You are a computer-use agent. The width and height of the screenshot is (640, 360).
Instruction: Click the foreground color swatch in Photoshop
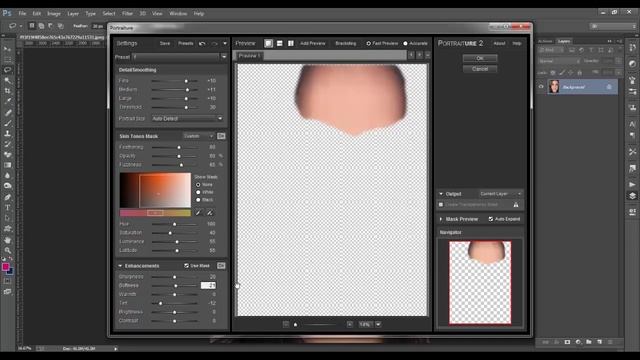(x=6, y=267)
